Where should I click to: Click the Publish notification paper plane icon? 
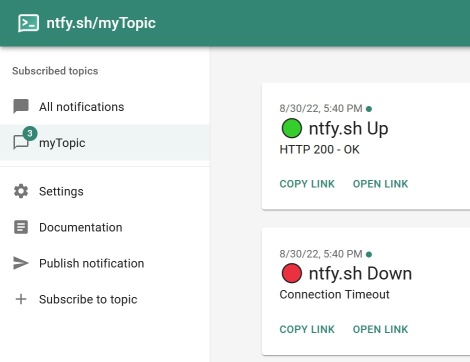21,263
